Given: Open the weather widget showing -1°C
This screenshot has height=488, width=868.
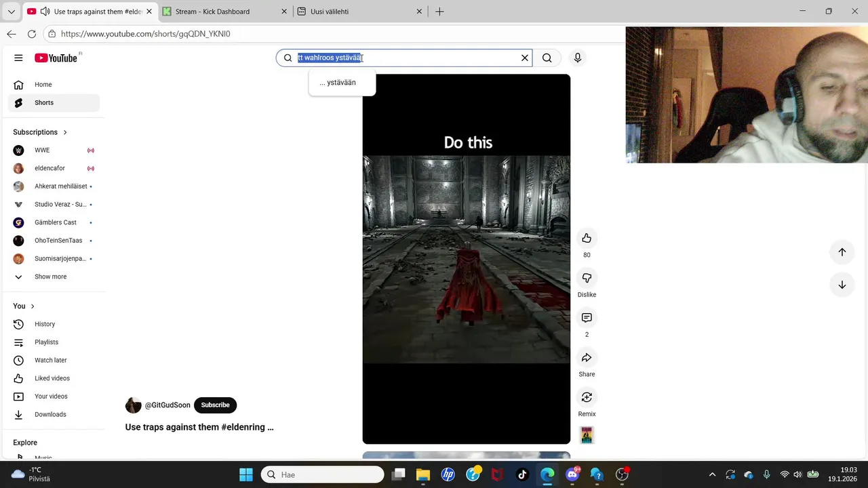Looking at the screenshot, I should tap(32, 474).
